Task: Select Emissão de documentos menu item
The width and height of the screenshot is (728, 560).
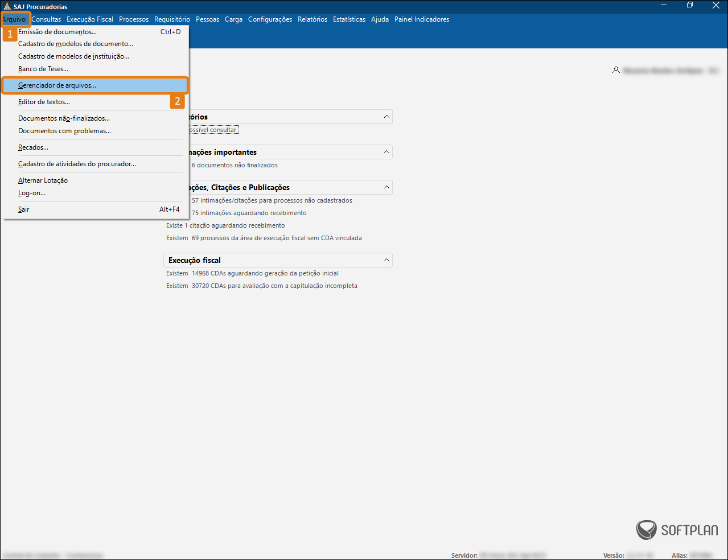Action: [57, 32]
